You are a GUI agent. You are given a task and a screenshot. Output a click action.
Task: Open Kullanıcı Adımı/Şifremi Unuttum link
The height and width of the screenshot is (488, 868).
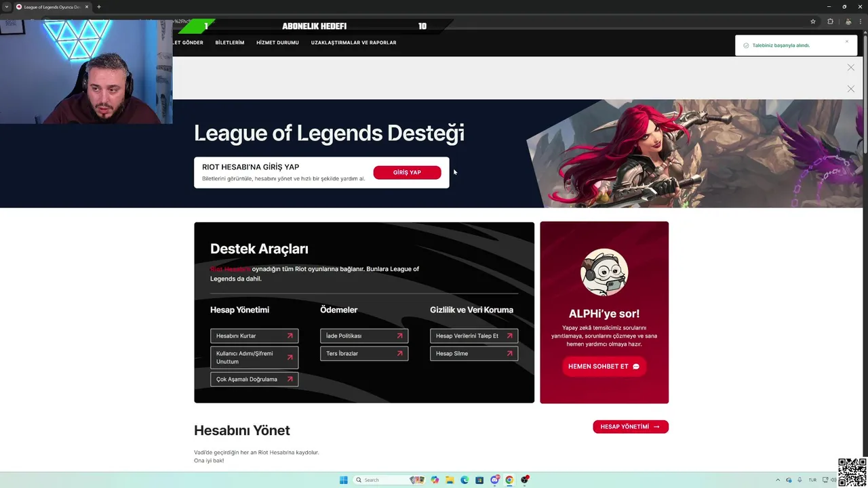254,357
